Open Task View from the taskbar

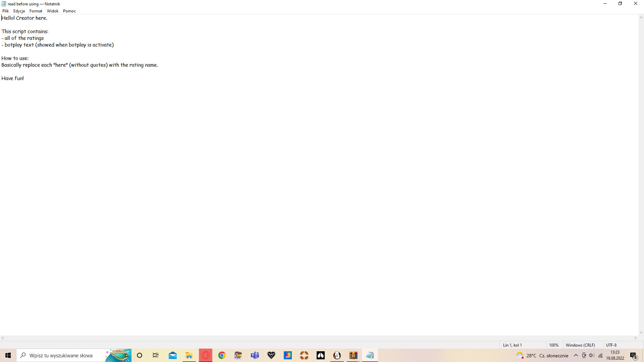(156, 355)
